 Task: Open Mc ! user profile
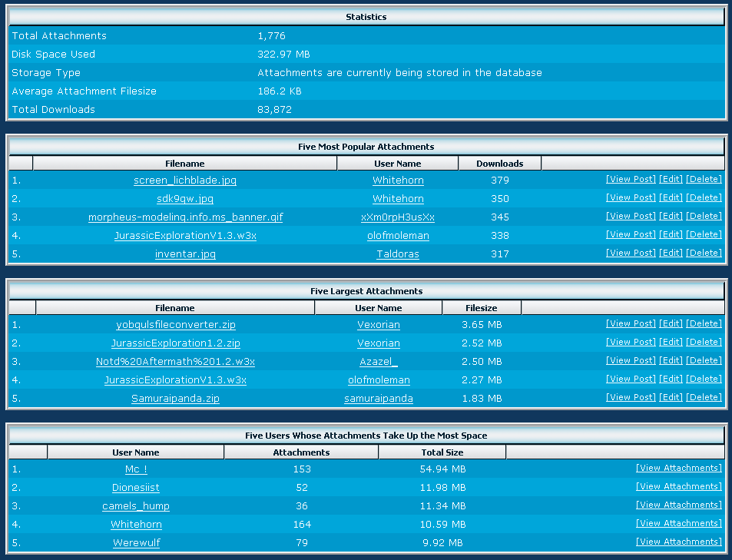tap(136, 469)
